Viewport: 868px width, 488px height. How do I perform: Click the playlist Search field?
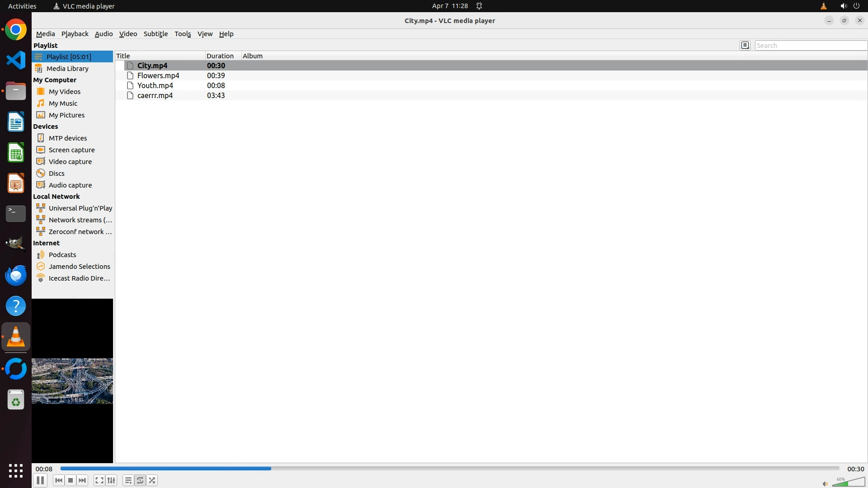tap(810, 46)
